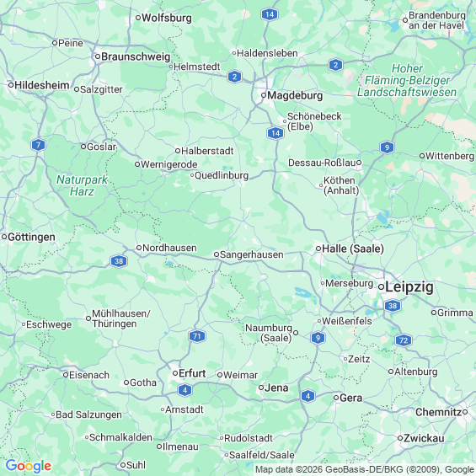Click the A2 shield near Helmstedt

point(234,77)
